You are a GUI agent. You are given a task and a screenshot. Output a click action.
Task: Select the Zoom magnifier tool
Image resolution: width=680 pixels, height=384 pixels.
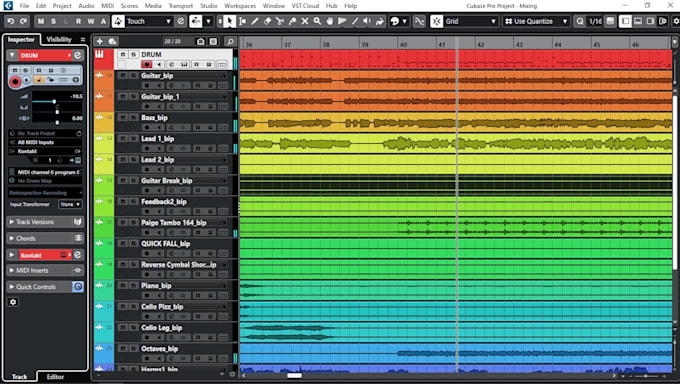tap(317, 21)
